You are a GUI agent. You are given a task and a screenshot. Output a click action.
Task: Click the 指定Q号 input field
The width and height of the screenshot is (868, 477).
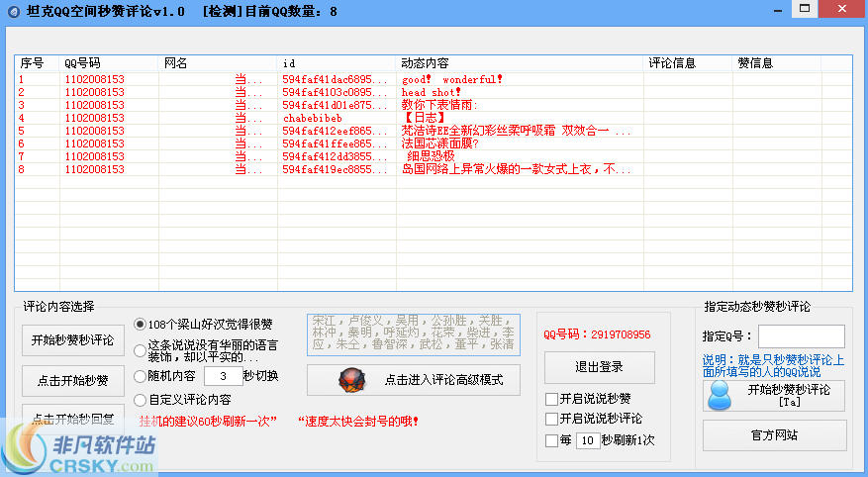click(802, 336)
